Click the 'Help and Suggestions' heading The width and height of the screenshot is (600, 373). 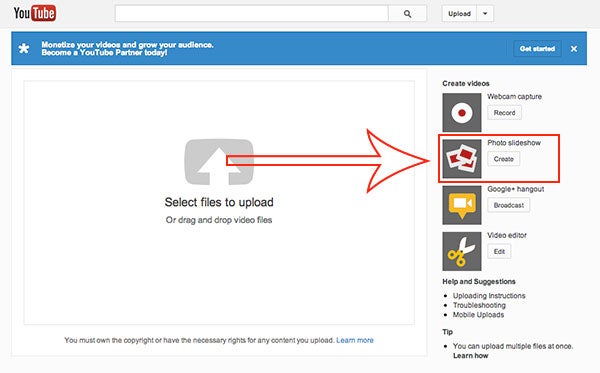[x=479, y=282]
